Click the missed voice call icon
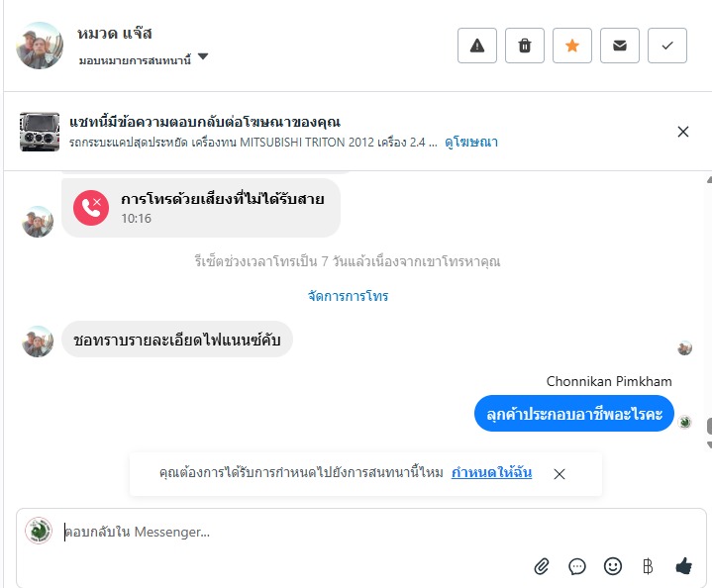The image size is (712, 588). click(91, 207)
